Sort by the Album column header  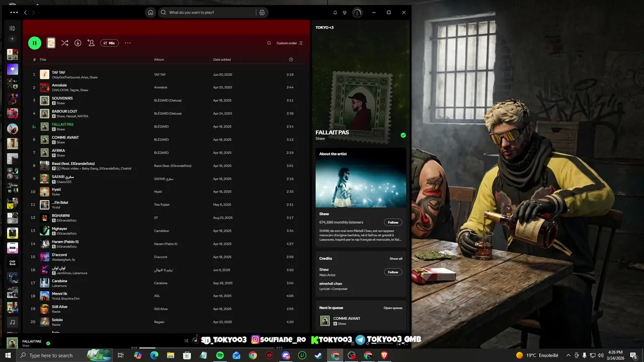pos(159,59)
